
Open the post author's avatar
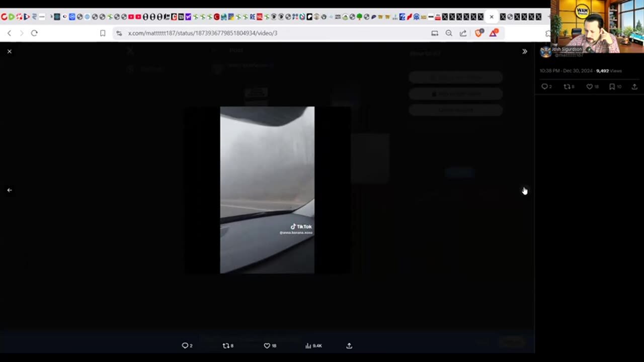click(545, 52)
